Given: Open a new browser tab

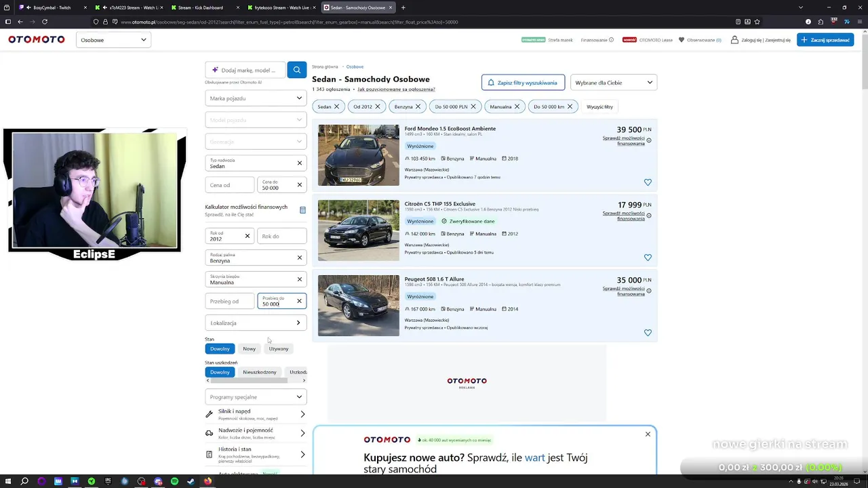Looking at the screenshot, I should 403,7.
